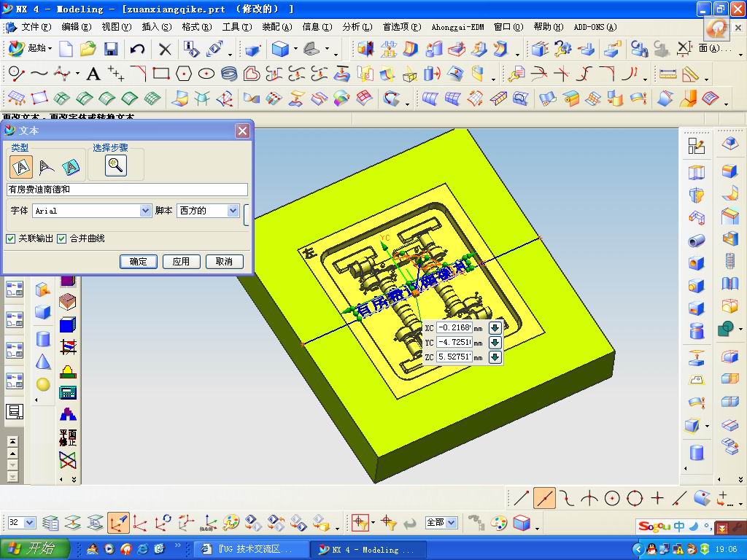Expand the blue cube view dropdown arrow

[295, 49]
